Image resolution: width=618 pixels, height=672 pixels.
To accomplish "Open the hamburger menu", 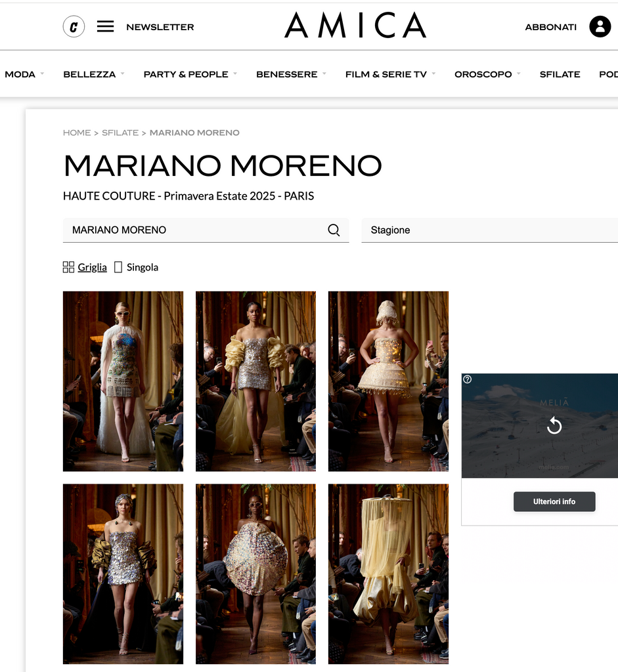I will pyautogui.click(x=105, y=26).
